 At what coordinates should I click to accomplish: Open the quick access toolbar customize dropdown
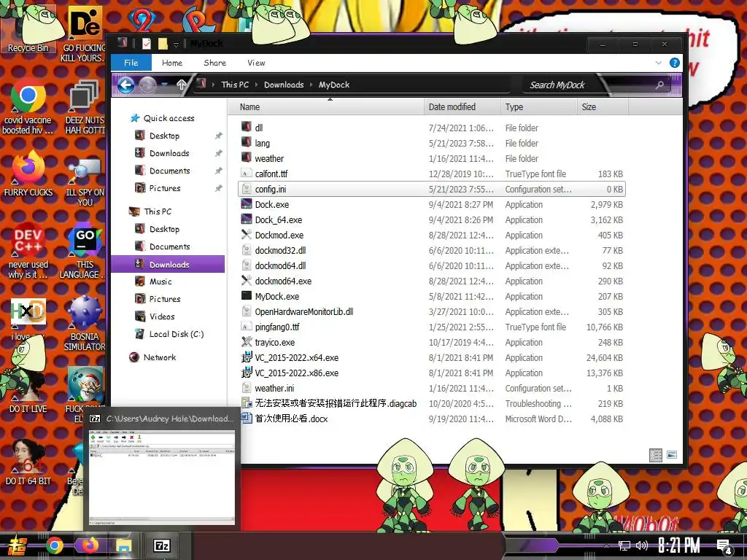click(x=176, y=44)
